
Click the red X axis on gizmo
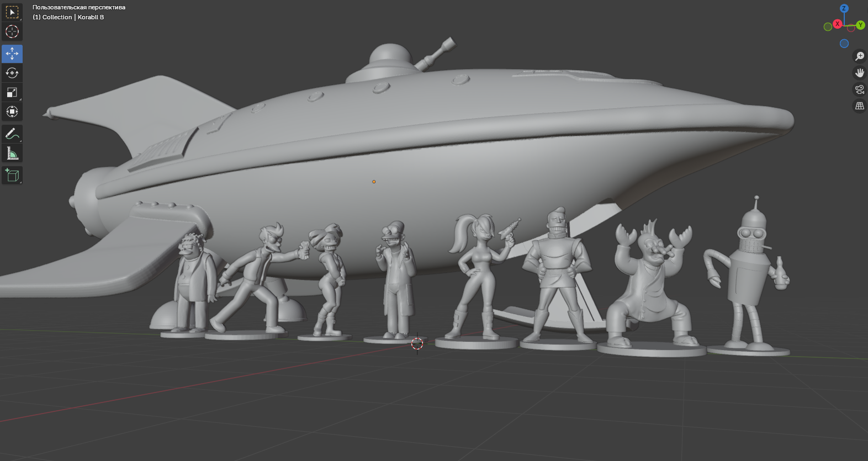(837, 24)
